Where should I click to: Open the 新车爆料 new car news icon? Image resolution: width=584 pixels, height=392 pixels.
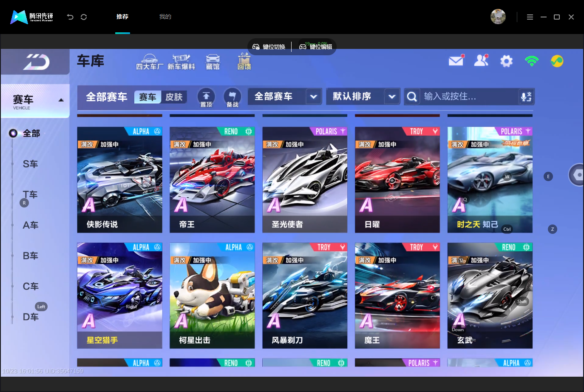[181, 62]
